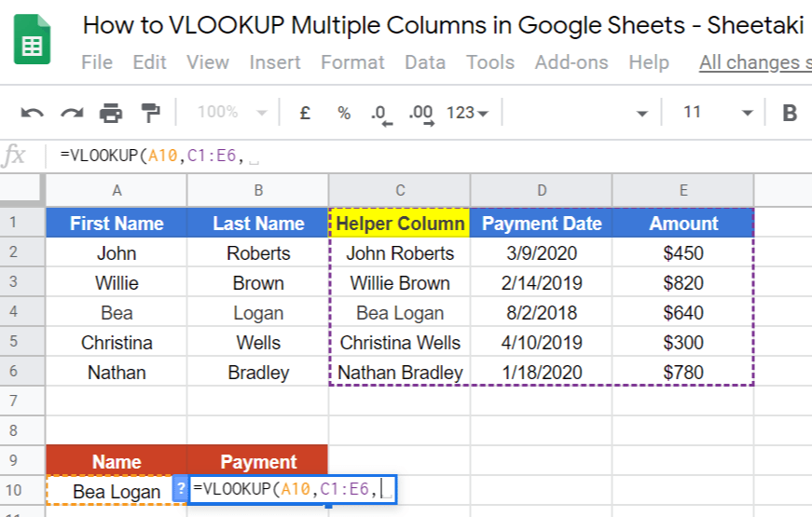Screen dimensions: 812x517
Task: Click the $450 amount cell
Action: pos(683,253)
